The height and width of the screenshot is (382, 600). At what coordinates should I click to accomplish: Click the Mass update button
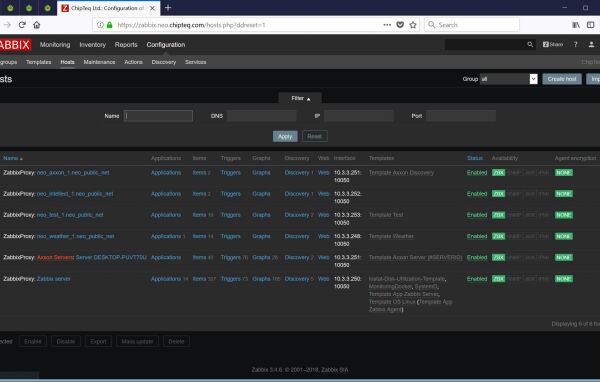click(x=137, y=341)
